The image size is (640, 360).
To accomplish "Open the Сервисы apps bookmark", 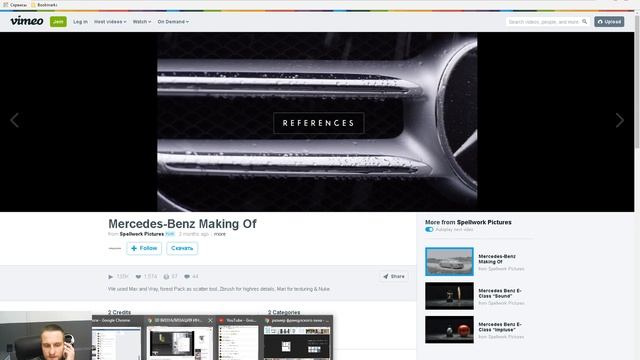I will (15, 5).
